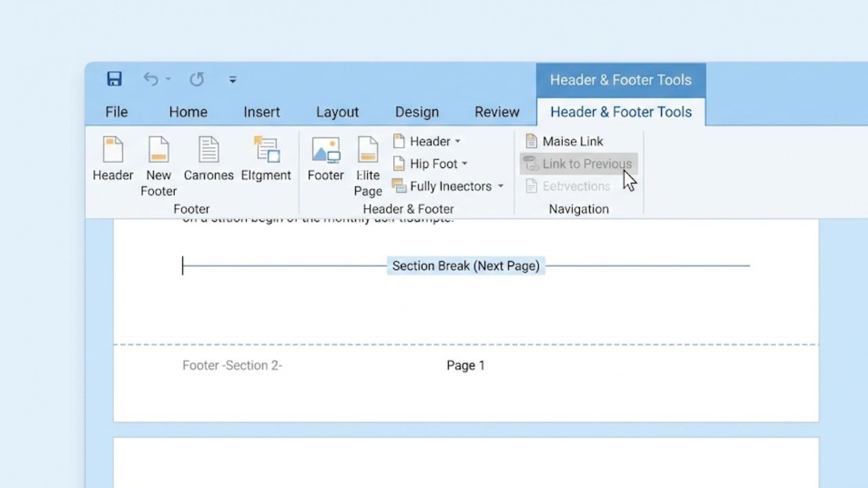Expand the Header dropdown
Image resolution: width=868 pixels, height=488 pixels.
427,141
